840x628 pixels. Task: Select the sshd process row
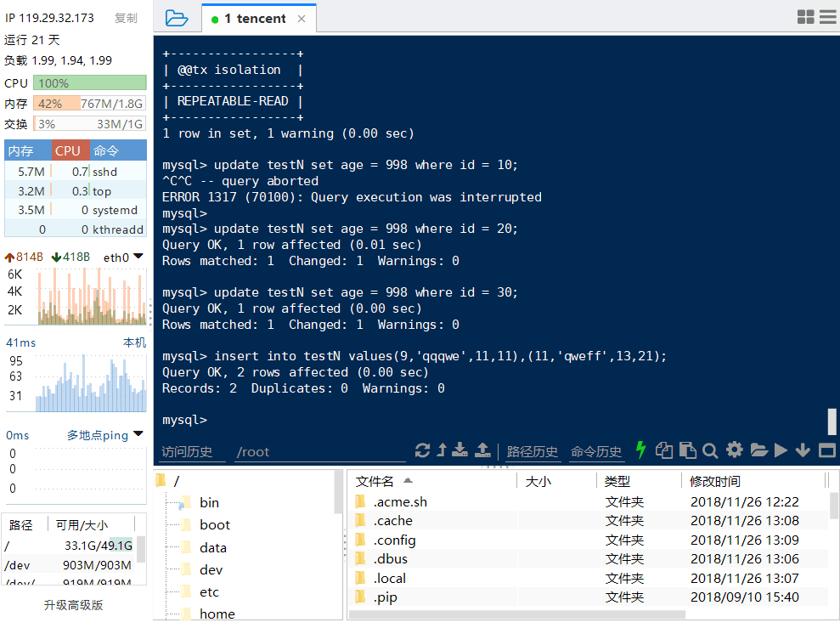pos(76,172)
